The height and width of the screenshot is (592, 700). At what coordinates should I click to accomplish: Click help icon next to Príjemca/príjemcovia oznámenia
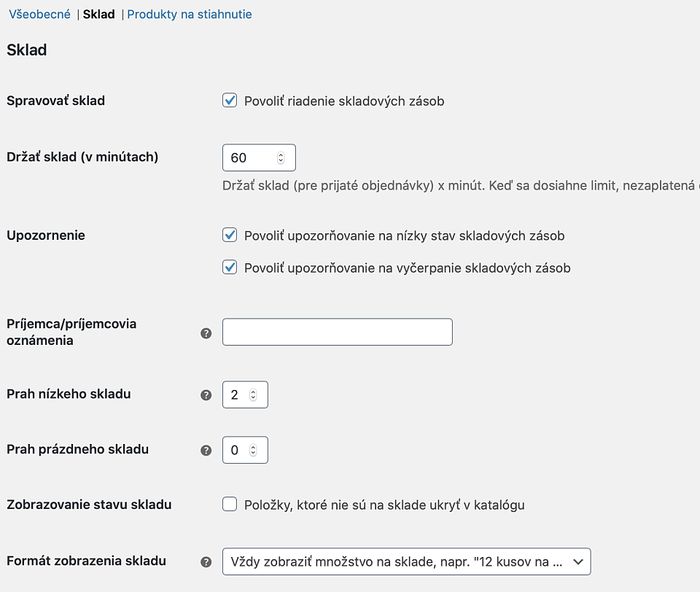[x=206, y=333]
